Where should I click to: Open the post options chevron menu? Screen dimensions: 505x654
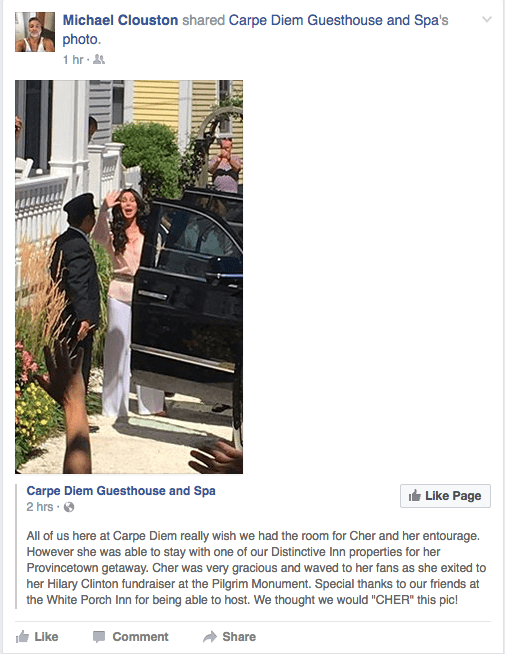487,19
